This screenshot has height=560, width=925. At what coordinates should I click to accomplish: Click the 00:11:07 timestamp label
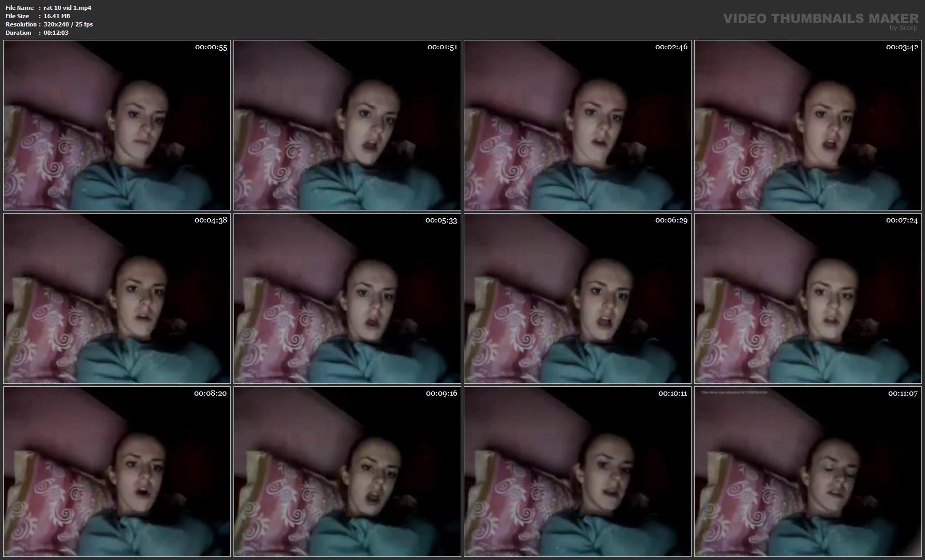tap(902, 394)
